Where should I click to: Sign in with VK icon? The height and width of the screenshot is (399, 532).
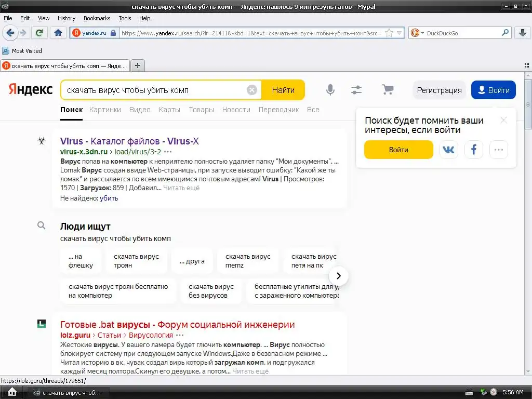[x=448, y=150]
